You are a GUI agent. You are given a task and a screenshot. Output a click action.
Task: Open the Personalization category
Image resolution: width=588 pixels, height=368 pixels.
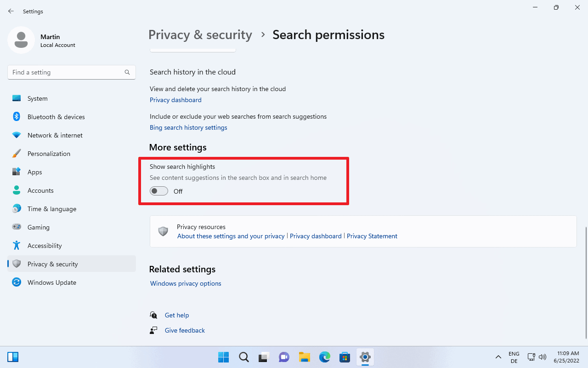(x=49, y=154)
